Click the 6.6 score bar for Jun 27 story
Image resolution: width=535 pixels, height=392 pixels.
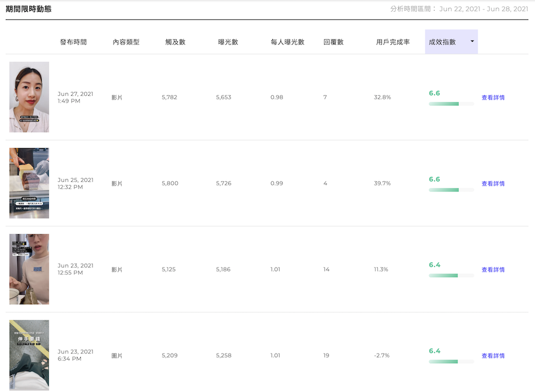(451, 104)
